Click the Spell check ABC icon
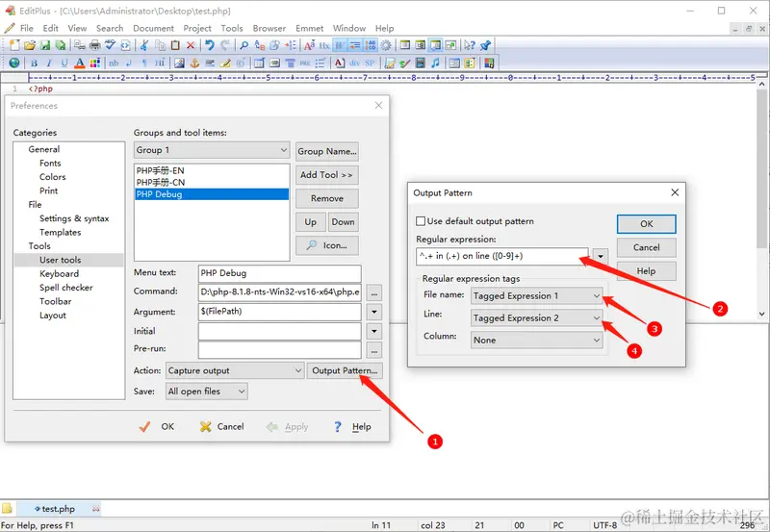 click(110, 45)
